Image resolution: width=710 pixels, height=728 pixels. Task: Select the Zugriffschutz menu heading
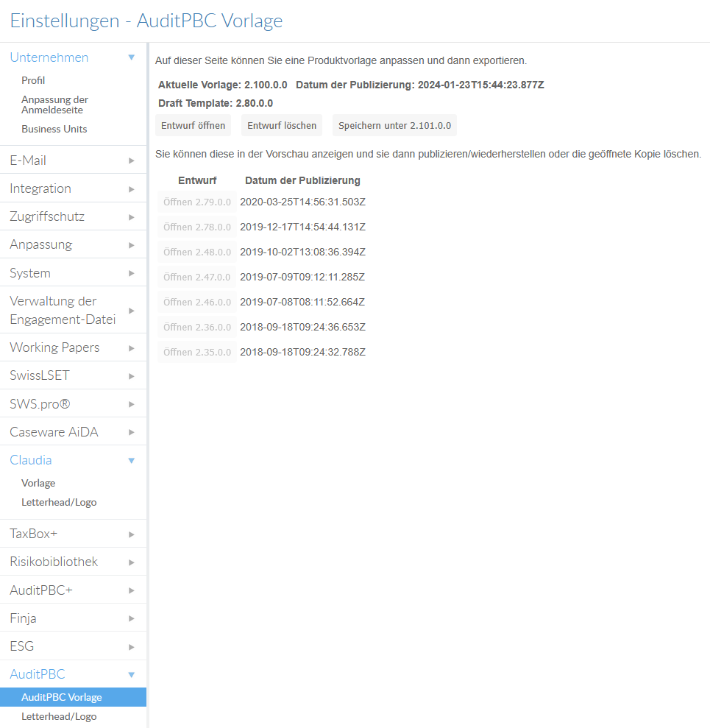(47, 216)
